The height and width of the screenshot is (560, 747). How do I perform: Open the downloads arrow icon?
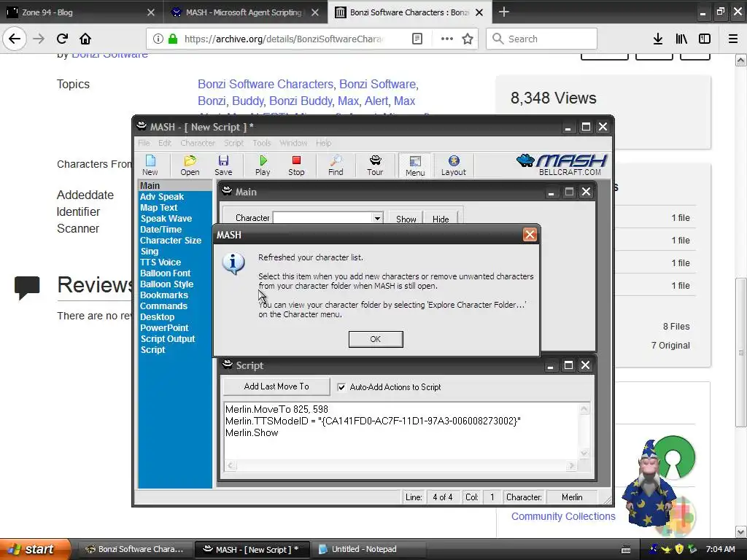coord(658,39)
